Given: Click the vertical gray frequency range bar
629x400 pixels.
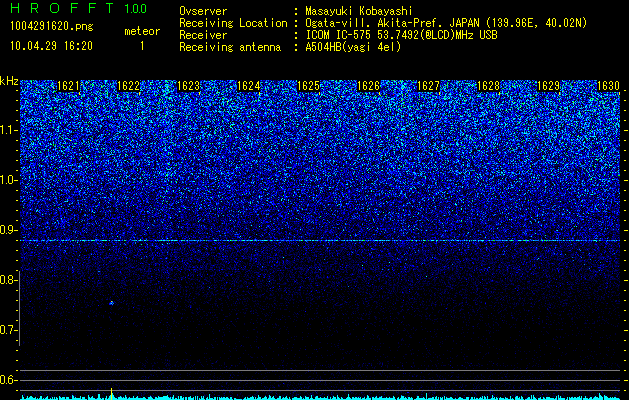Looking at the screenshot, I should click(19, 308).
